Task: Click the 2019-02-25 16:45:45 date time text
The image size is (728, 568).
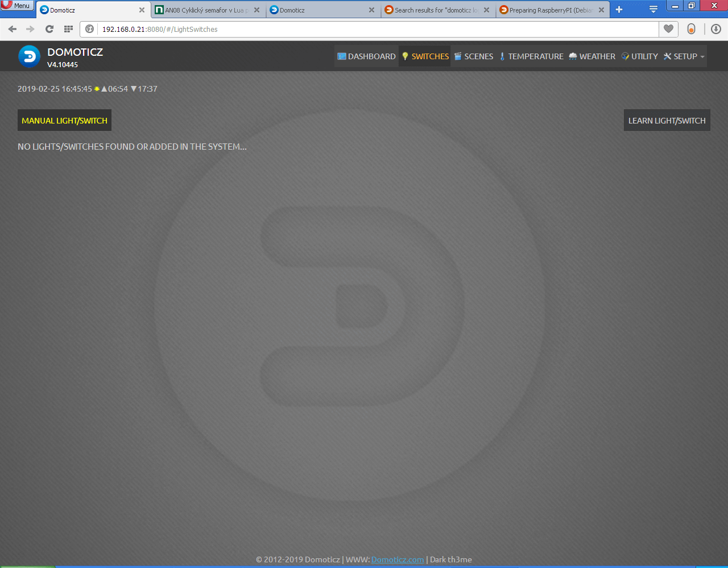Action: coord(55,89)
